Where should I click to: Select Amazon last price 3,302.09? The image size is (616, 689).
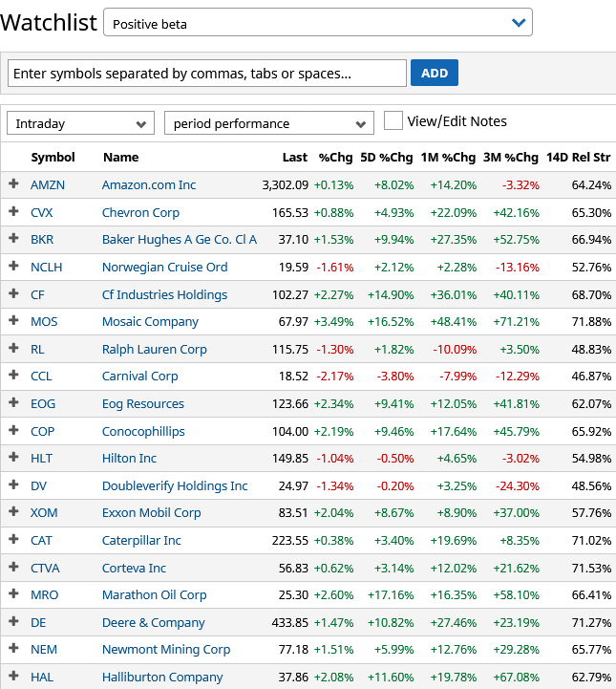[x=286, y=185]
